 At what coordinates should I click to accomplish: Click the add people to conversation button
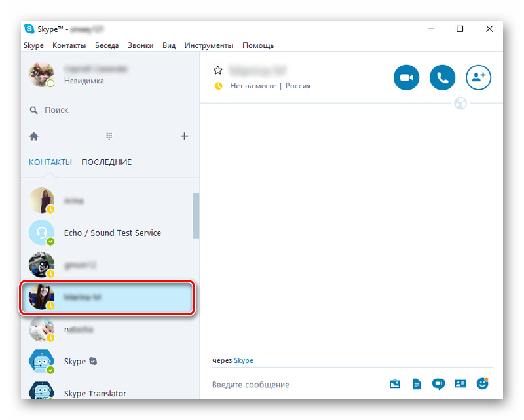point(478,78)
